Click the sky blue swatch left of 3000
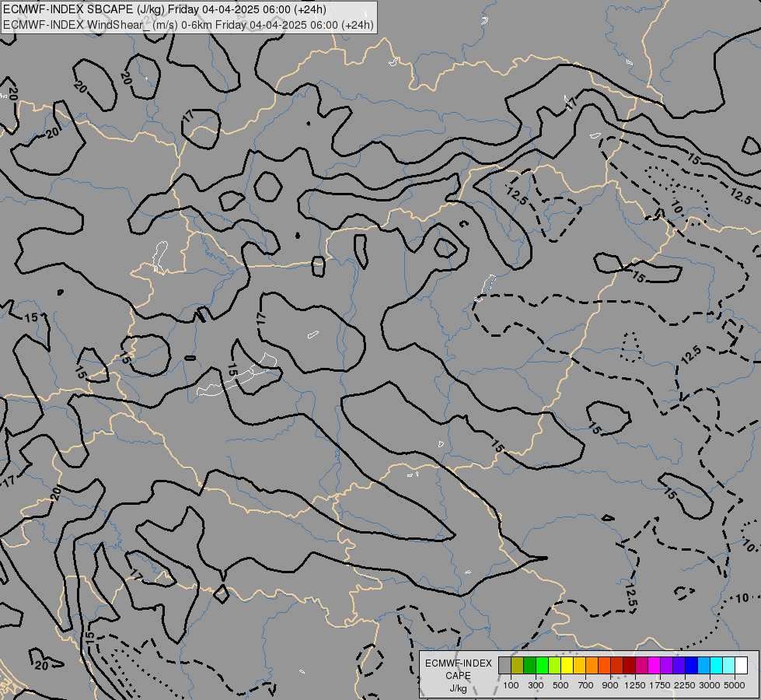Image resolution: width=761 pixels, height=700 pixels. click(703, 665)
